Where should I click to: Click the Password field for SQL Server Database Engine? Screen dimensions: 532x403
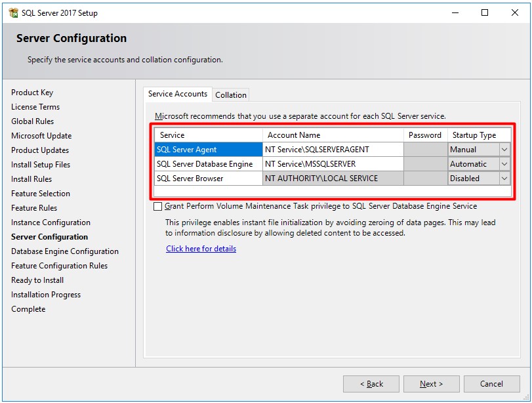424,164
